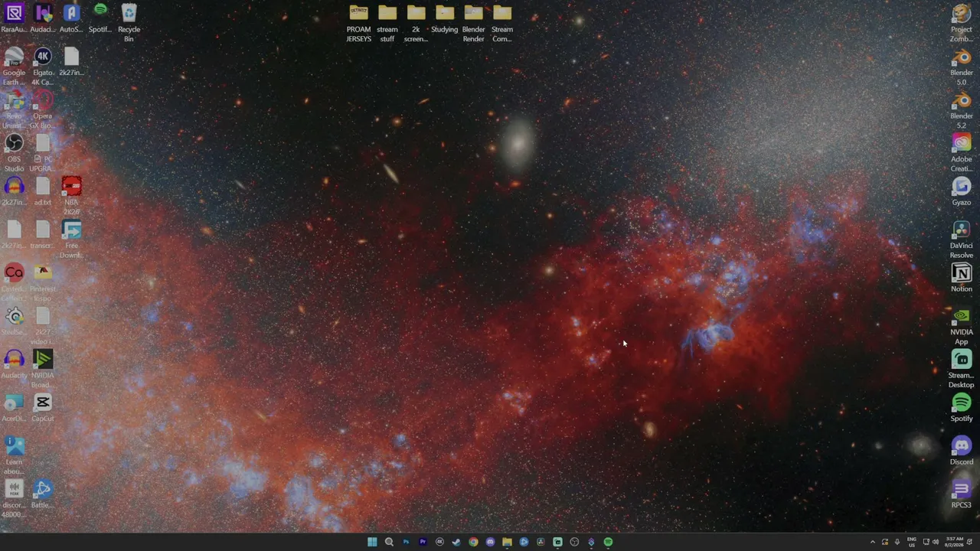Open the Google Earth Pro shortcut
Image resolution: width=980 pixels, height=551 pixels.
tap(14, 67)
